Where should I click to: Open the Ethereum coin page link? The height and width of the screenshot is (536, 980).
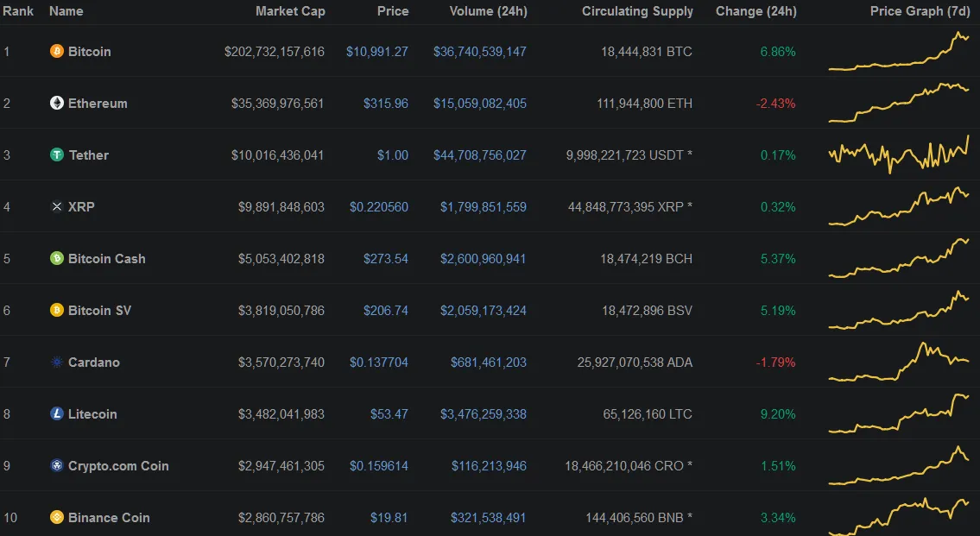click(98, 104)
